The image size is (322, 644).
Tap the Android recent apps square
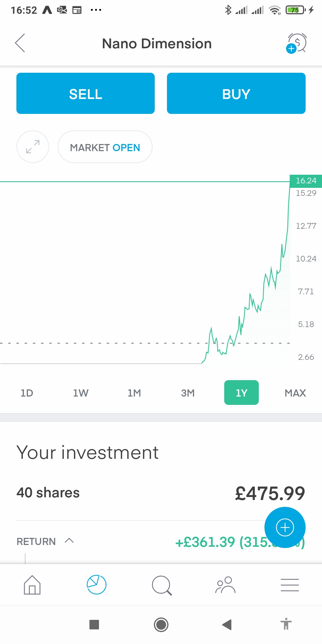coord(94,624)
